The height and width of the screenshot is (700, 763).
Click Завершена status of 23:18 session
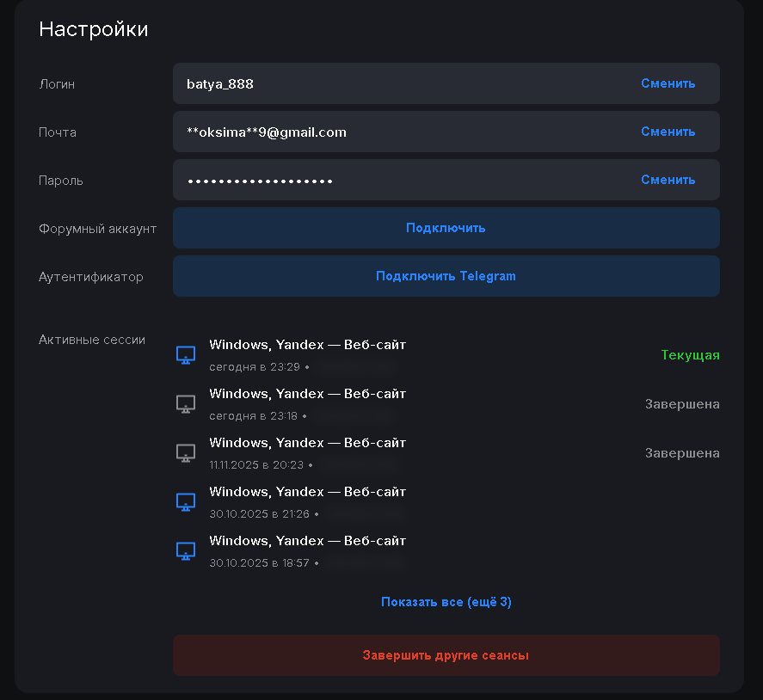(682, 403)
